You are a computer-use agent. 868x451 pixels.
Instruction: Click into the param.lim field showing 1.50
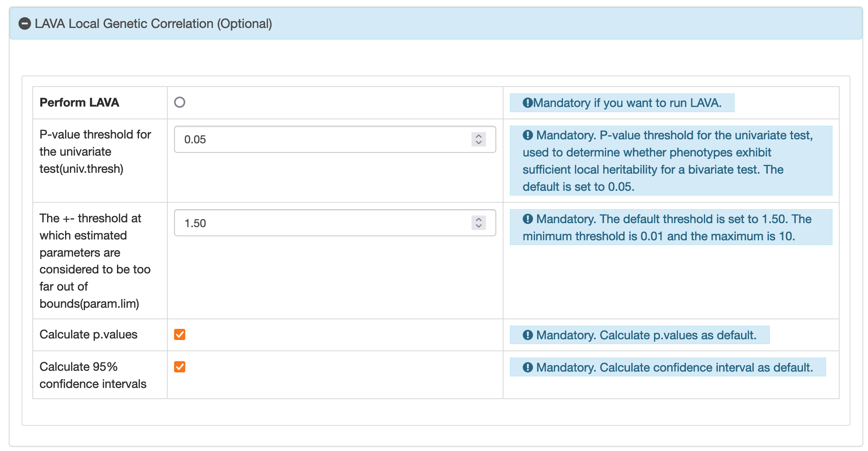(319, 223)
